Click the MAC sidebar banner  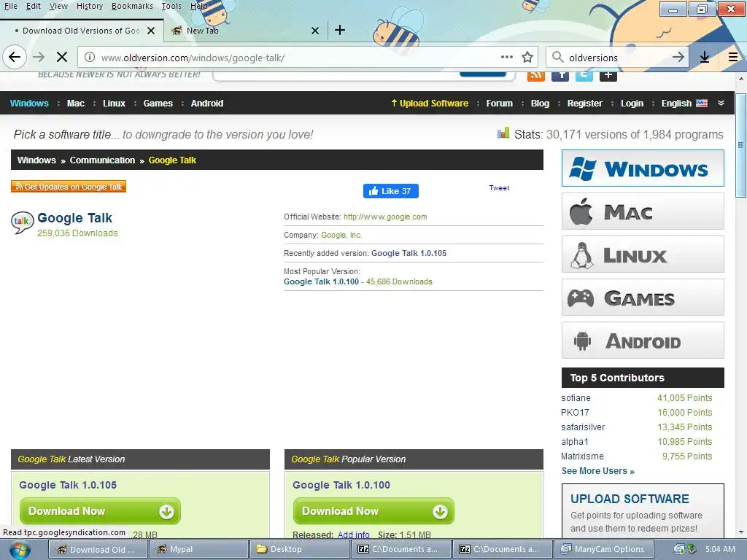(643, 211)
